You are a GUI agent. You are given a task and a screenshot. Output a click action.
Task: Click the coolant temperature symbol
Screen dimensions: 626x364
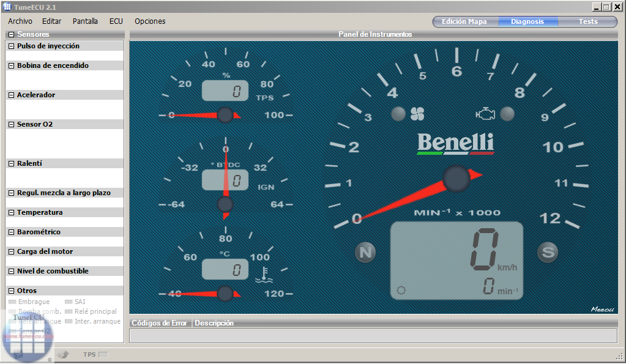[264, 275]
